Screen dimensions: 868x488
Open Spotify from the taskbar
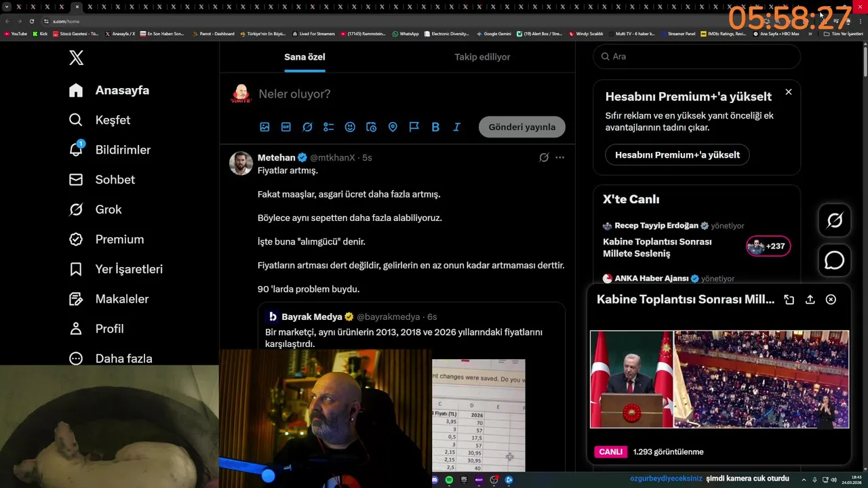(449, 480)
